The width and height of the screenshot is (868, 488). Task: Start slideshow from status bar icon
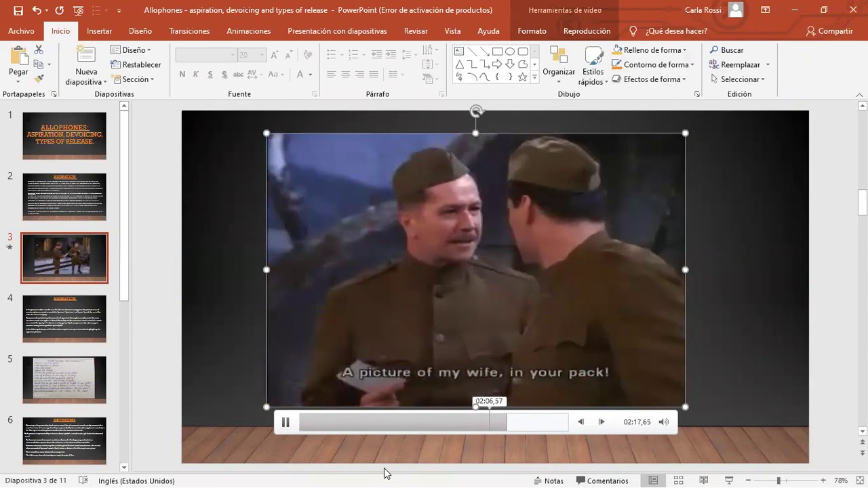tap(729, 481)
